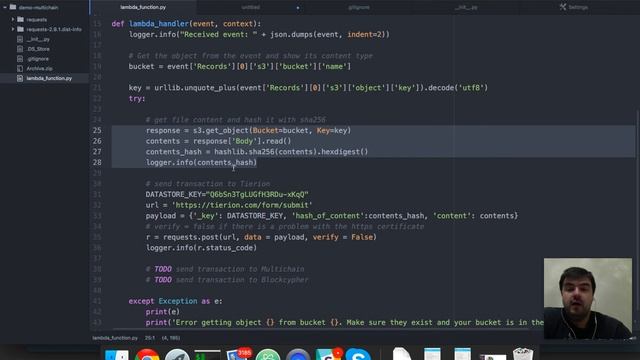Switch to the Settings tab
This screenshot has width=640, height=360.
pos(573,7)
